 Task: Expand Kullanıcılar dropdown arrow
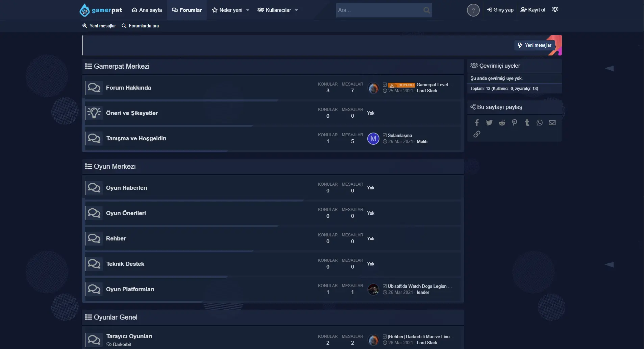coord(296,10)
